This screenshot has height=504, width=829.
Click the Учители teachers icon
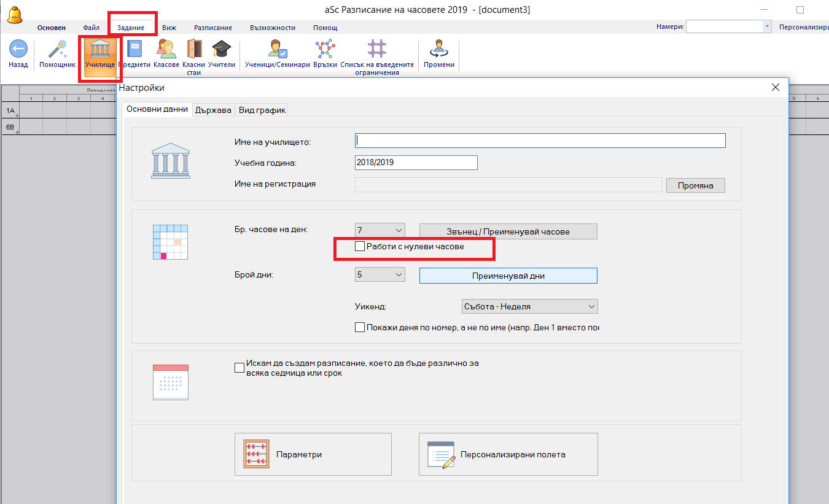[x=221, y=50]
